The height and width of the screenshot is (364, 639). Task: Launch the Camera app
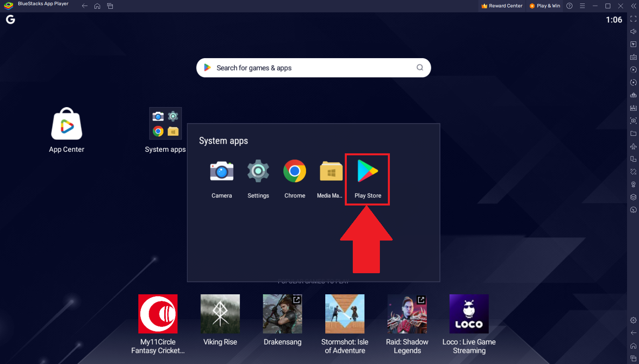(x=222, y=179)
